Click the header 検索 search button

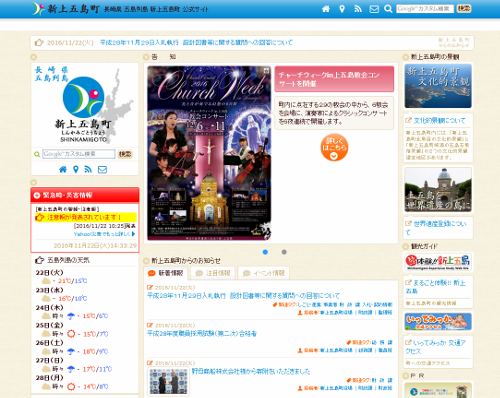click(464, 8)
